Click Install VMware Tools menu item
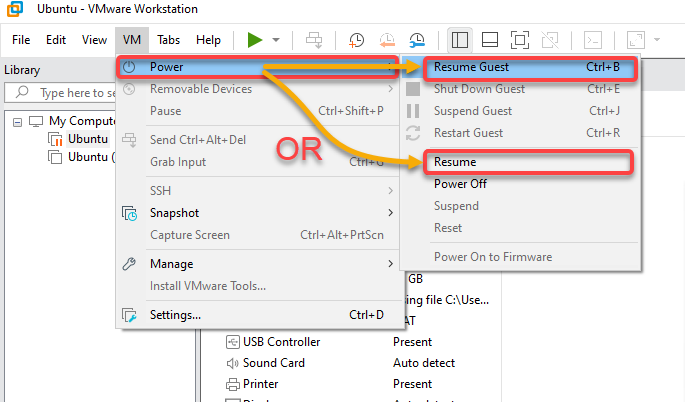 (x=258, y=286)
